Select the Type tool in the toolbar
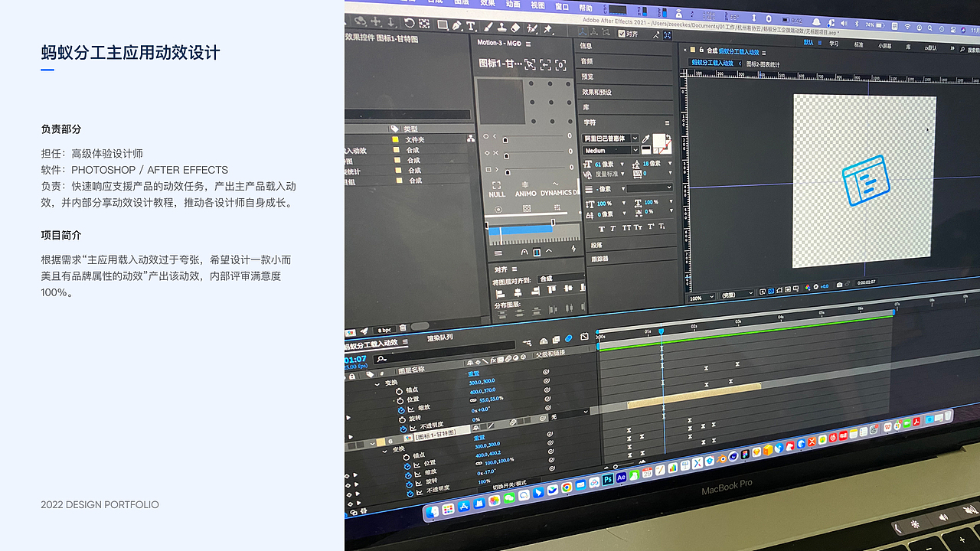Image resolution: width=980 pixels, height=551 pixels. 472,26
